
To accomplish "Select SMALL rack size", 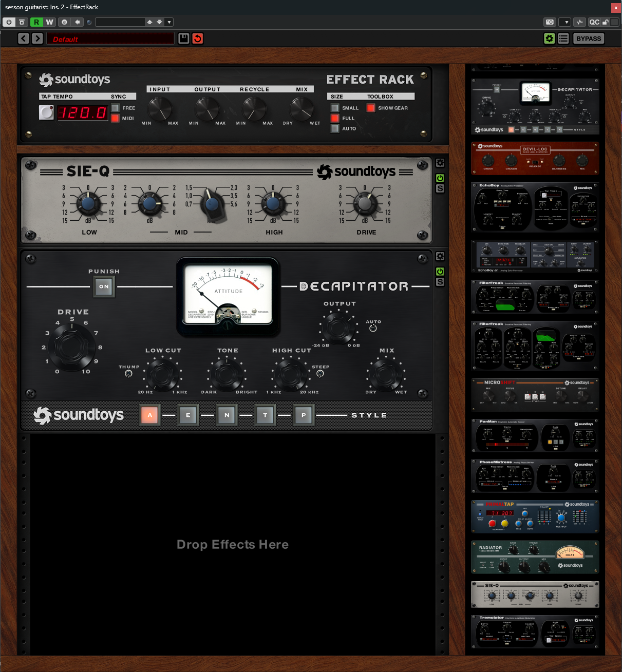I will tap(335, 108).
